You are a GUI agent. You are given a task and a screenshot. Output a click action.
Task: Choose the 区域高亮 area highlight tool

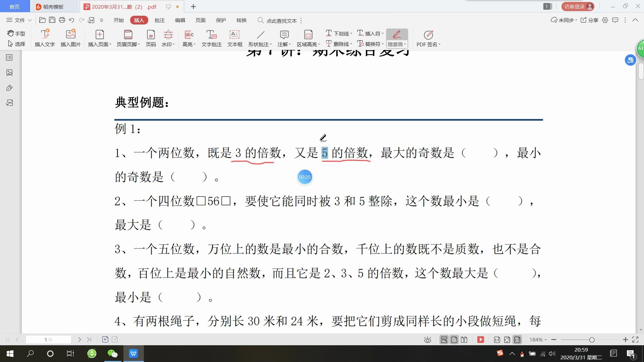(307, 38)
